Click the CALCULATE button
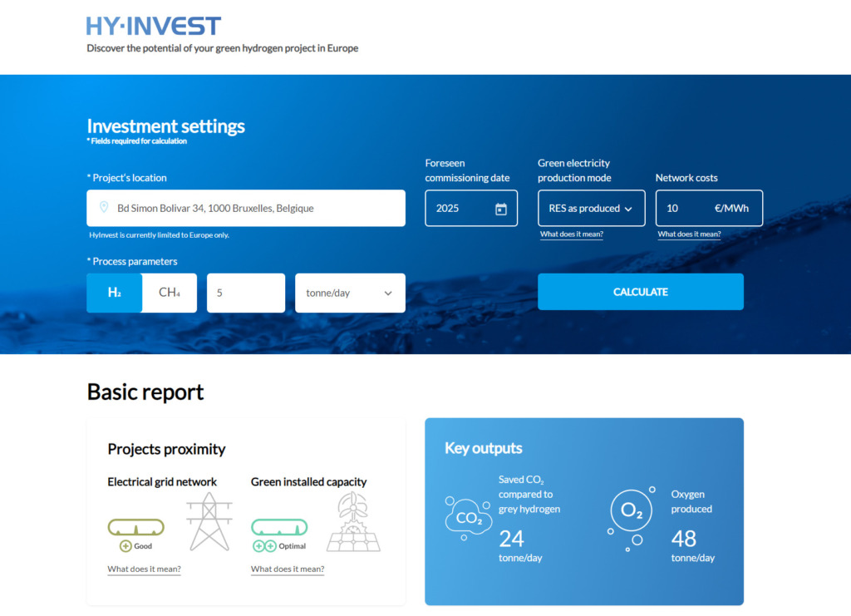The height and width of the screenshot is (616, 851). pos(641,292)
